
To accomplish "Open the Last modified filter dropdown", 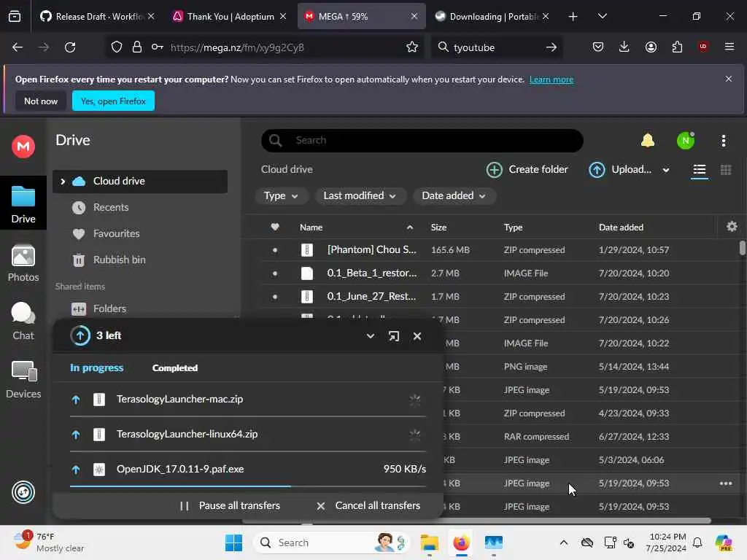I will click(360, 195).
